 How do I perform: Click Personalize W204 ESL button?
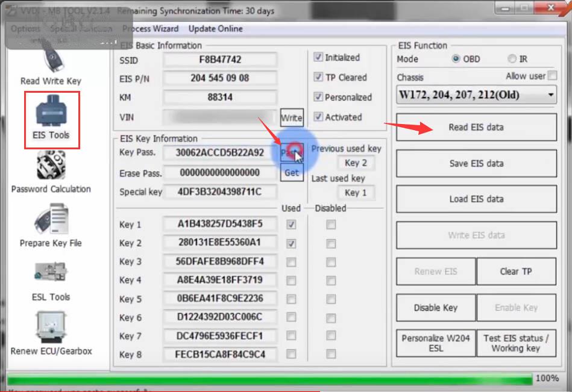pos(436,343)
